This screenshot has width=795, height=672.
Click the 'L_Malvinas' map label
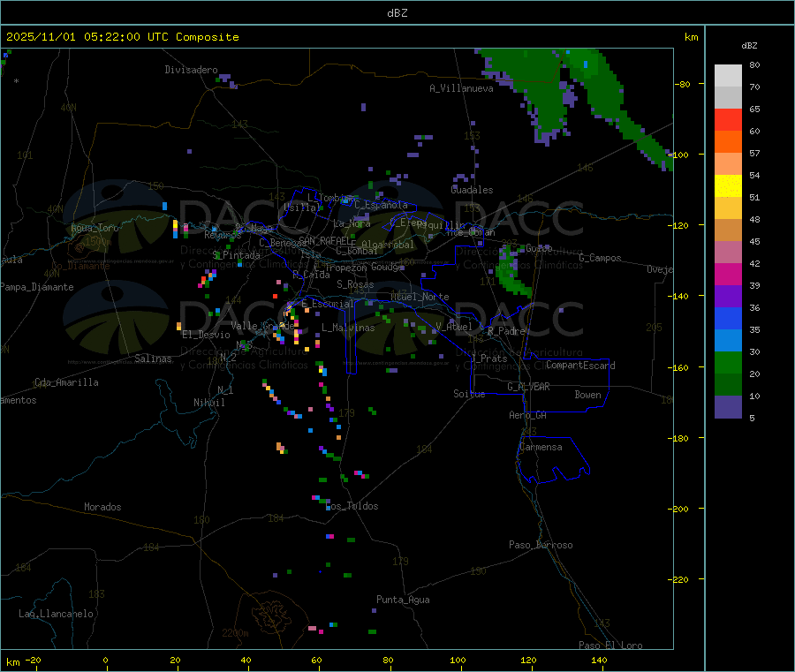(348, 328)
